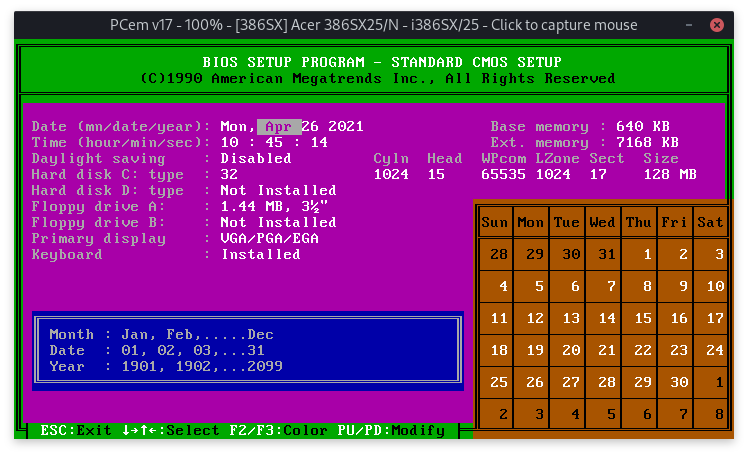Select Floppy drive B Not Installed value
The image size is (748, 456).
click(x=279, y=222)
